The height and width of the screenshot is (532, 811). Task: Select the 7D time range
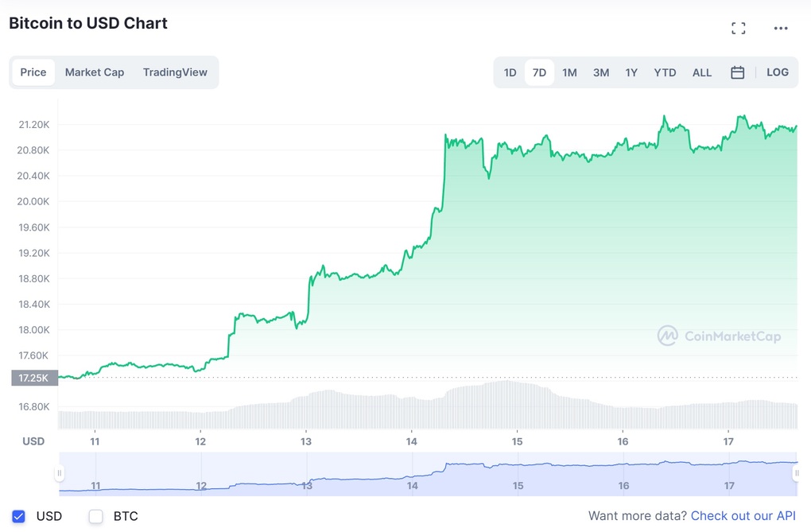(x=539, y=72)
